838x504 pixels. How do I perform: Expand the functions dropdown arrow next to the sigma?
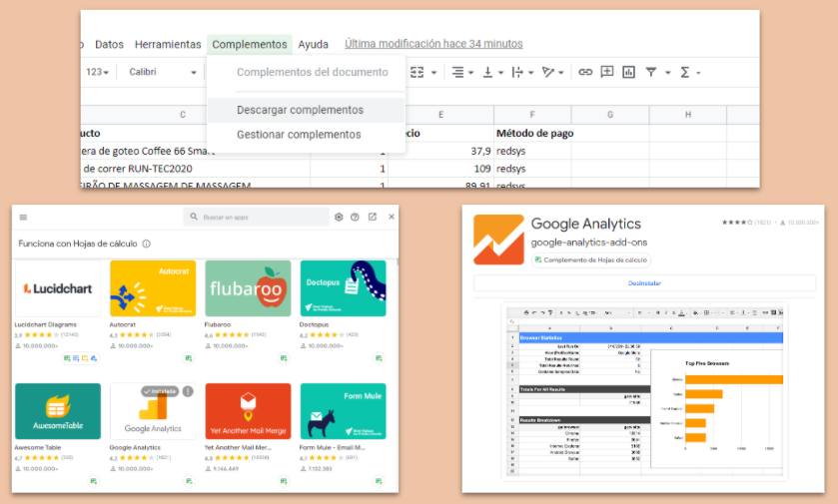tap(698, 73)
